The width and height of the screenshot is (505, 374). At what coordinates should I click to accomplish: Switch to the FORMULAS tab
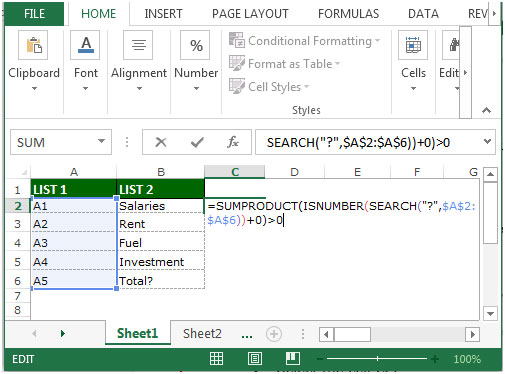point(348,14)
